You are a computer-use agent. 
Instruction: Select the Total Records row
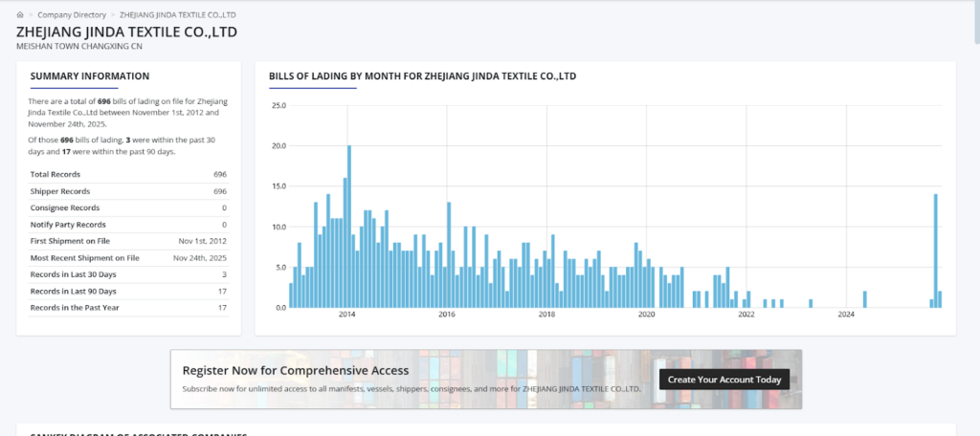128,175
